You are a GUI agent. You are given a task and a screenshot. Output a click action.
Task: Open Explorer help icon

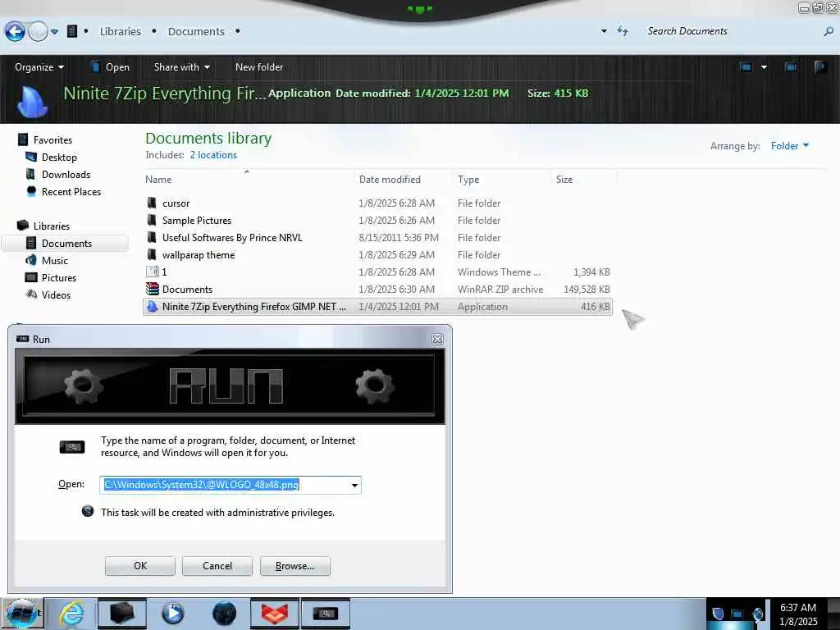pyautogui.click(x=820, y=67)
